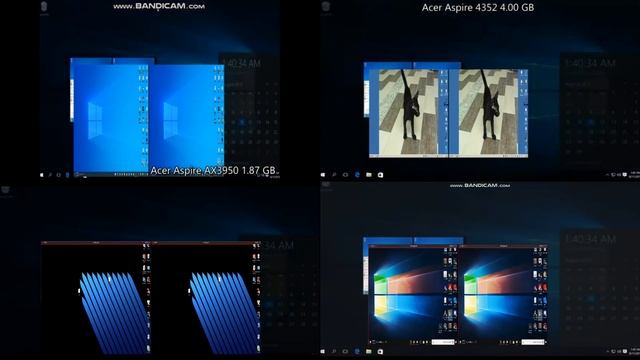The height and width of the screenshot is (360, 640).
Task: Click the taskbar search icon in Aspire 4352 panel
Action: [x=334, y=175]
